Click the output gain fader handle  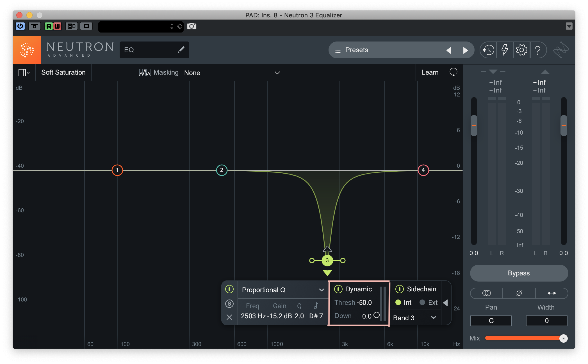coord(564,126)
